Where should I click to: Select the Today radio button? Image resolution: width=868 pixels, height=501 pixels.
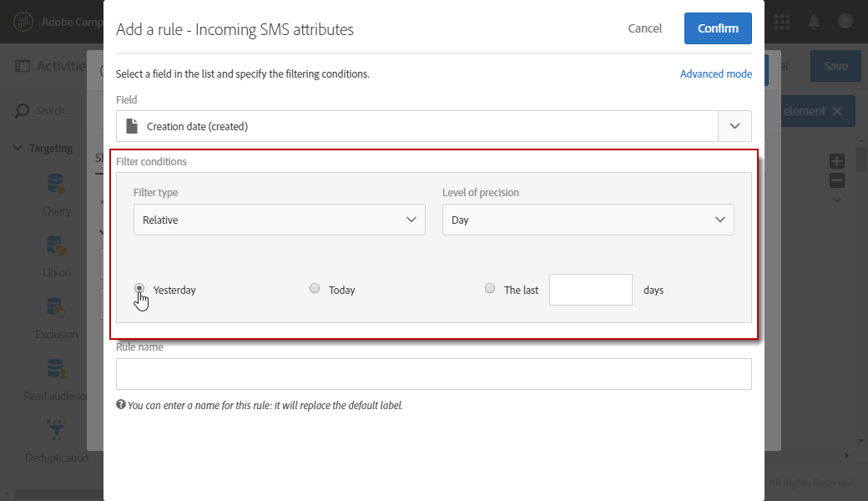click(x=315, y=289)
